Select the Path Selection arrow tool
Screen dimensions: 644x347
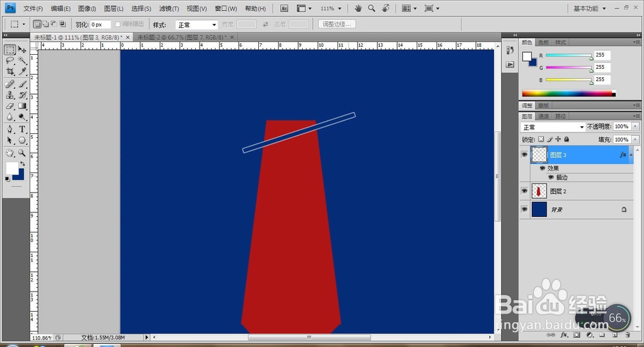(10, 140)
